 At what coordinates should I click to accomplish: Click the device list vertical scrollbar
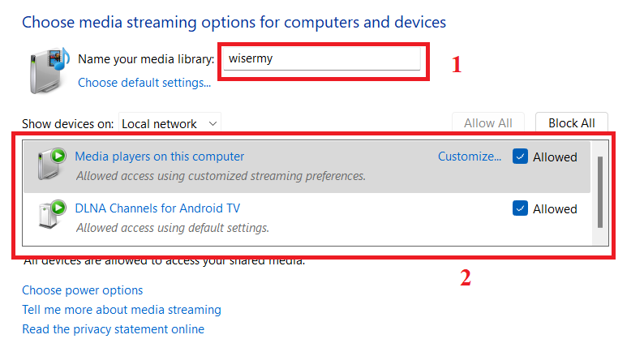[600, 191]
